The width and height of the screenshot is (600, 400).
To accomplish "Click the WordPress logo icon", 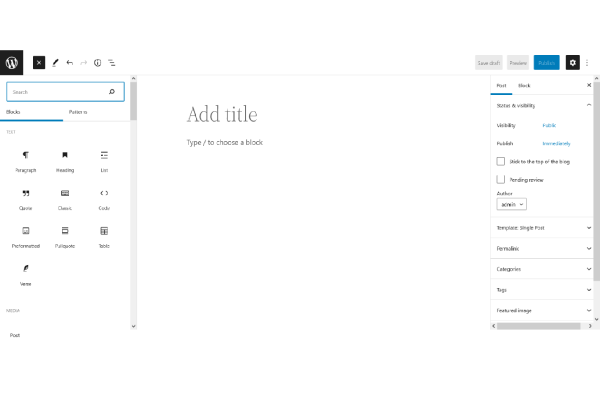I will coord(11,62).
